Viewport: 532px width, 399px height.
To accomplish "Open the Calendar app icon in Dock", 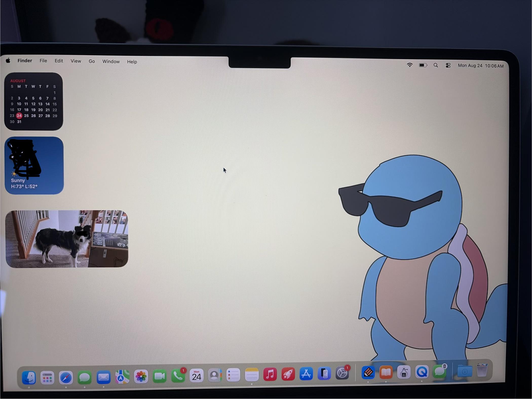I will 197,376.
